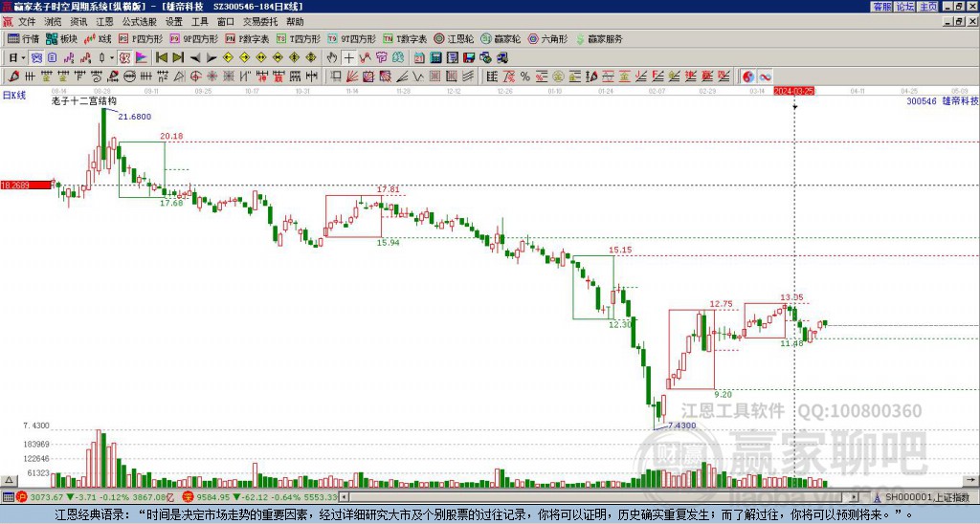
Task: Open the 文件 menu
Action: [x=27, y=22]
